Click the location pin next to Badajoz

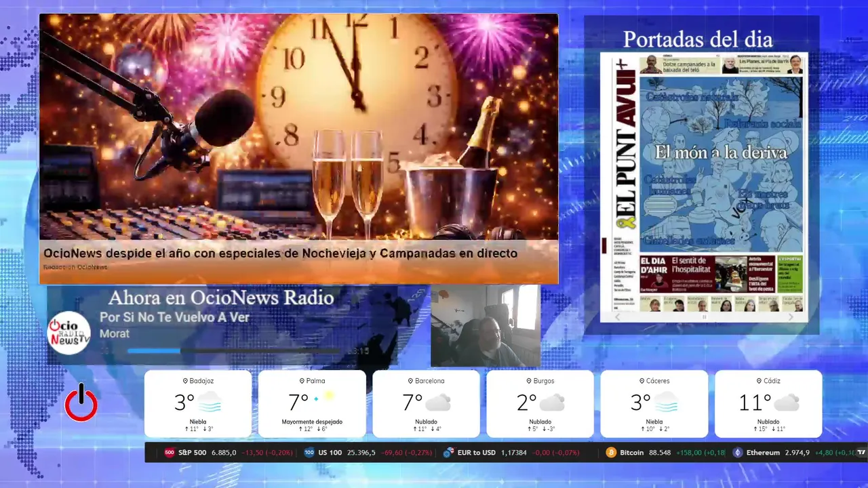tap(185, 381)
